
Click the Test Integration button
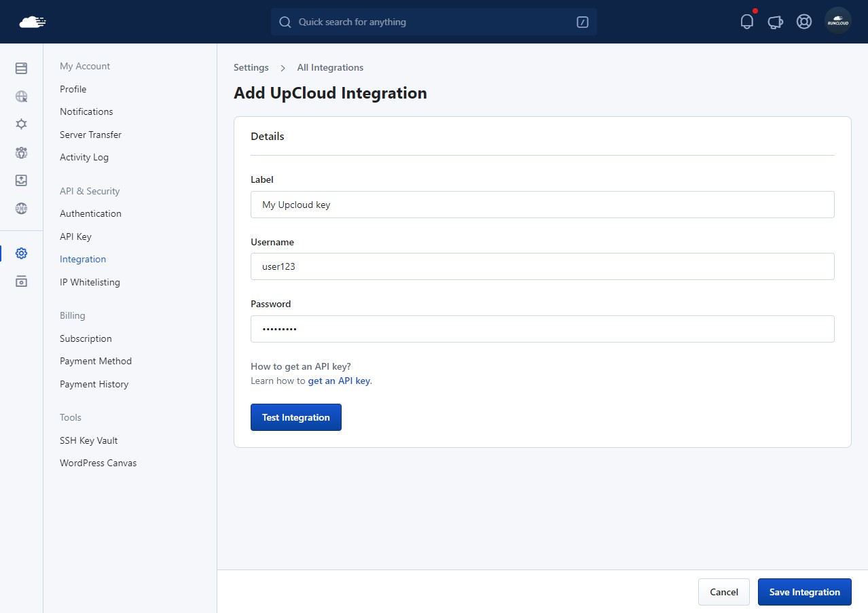point(295,417)
